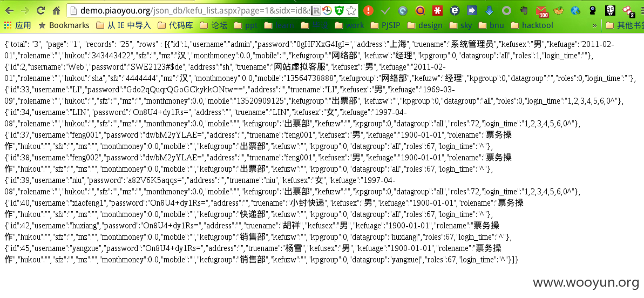Open the PJSIP bookmark folder
Image resolution: width=644 pixels, height=298 pixels.
point(385,25)
